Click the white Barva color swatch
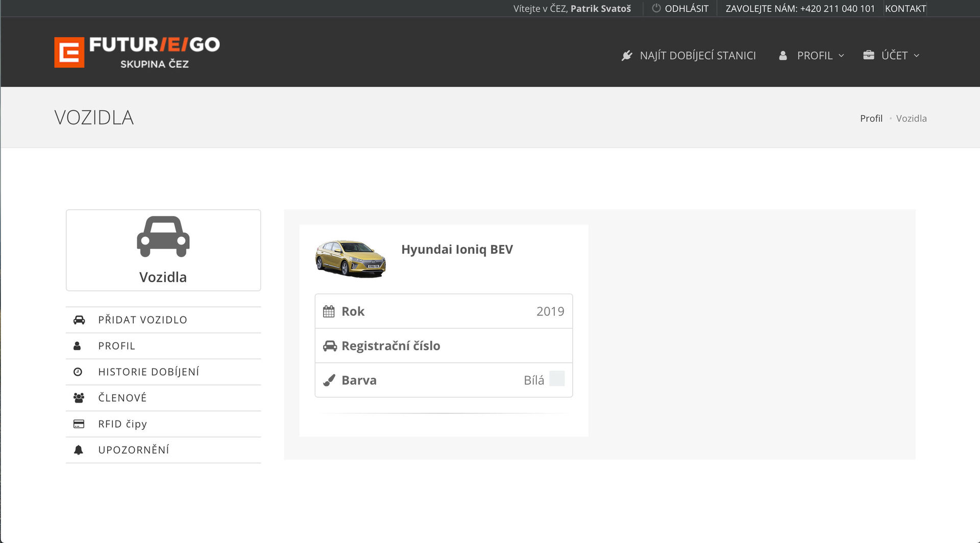980x543 pixels. (x=557, y=379)
